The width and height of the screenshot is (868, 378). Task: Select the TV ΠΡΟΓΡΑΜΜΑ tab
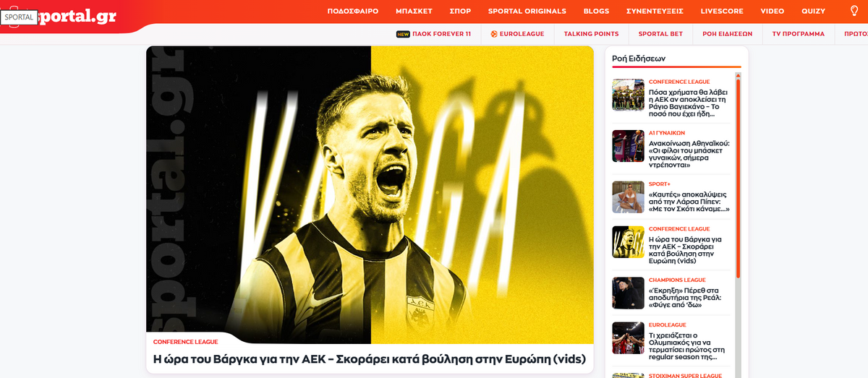pyautogui.click(x=799, y=34)
